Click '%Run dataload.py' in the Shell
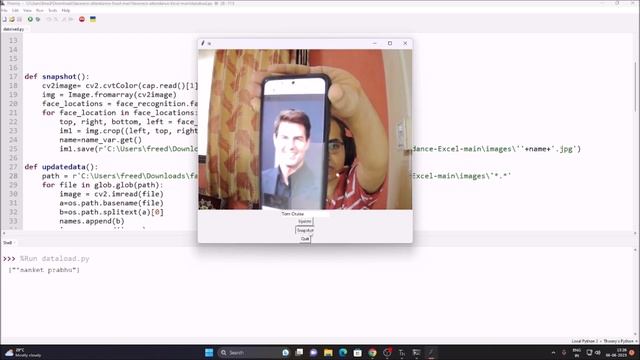640x360 pixels. pyautogui.click(x=54, y=259)
